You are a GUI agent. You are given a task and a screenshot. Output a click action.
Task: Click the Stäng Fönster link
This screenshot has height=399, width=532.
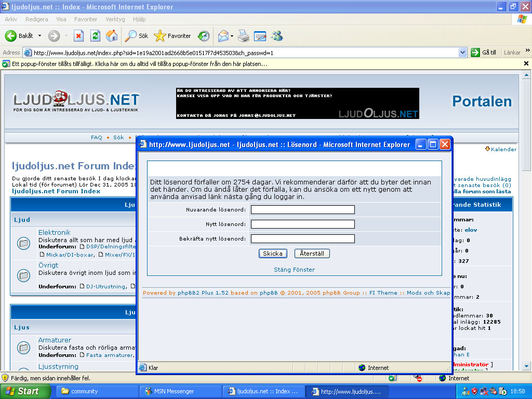pyautogui.click(x=294, y=270)
